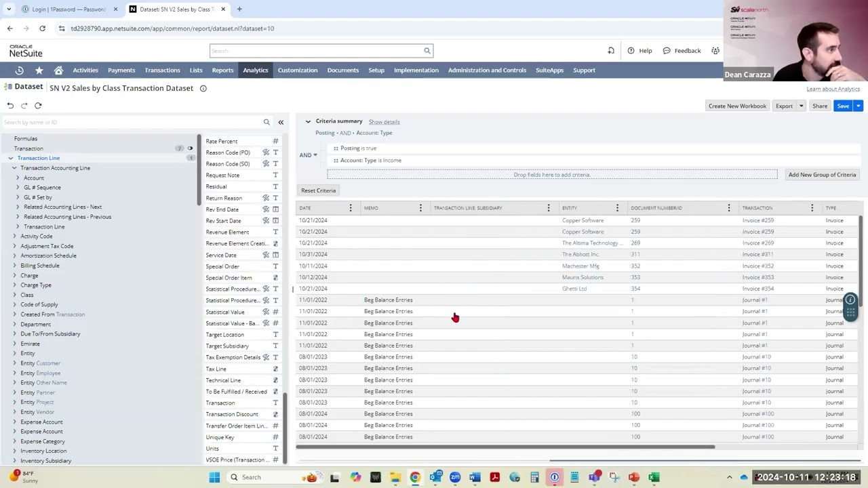Undo the last dataset change

coord(10,106)
